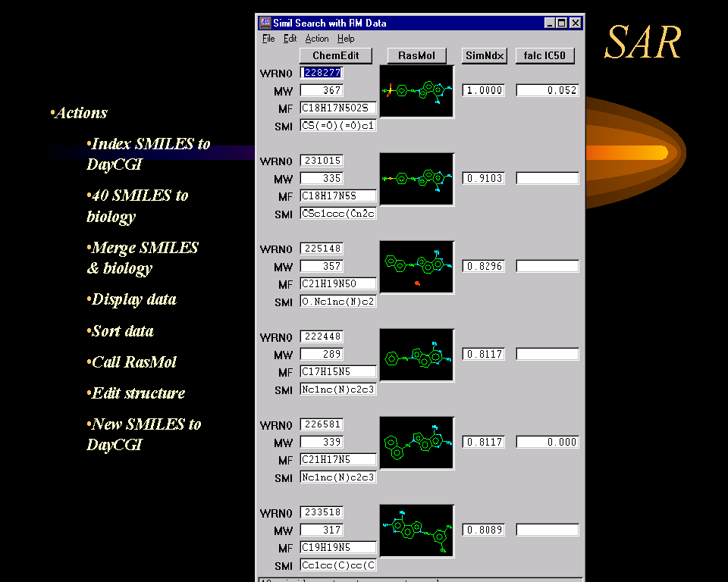This screenshot has height=582, width=728.
Task: Click the SimNdx column button
Action: 484,55
